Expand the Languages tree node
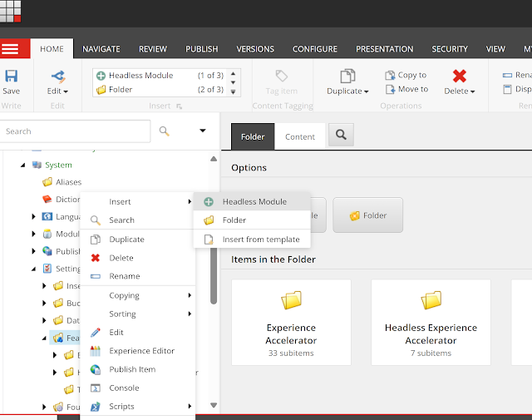 click(33, 216)
